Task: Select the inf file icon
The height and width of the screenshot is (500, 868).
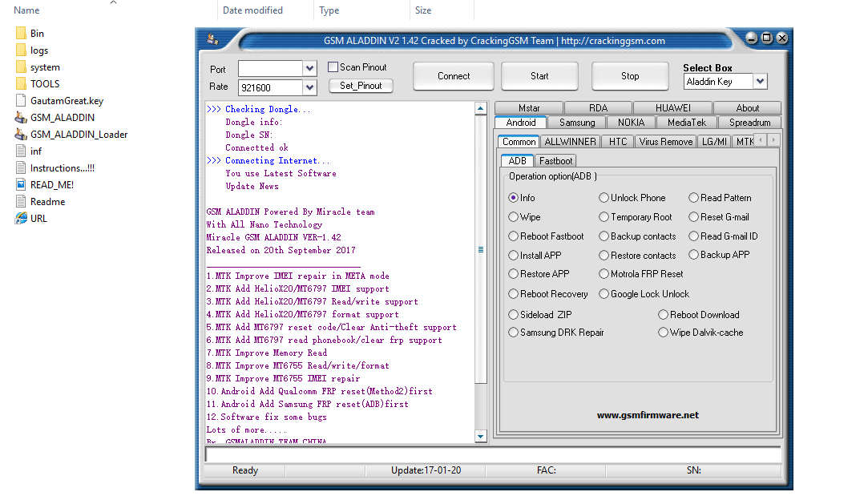Action: coord(21,151)
